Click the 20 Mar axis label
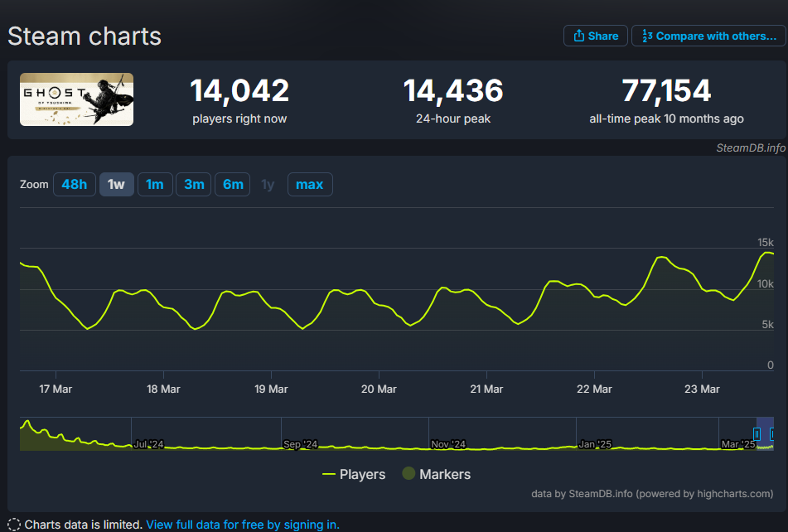Screen dimensions: 788x532 click(x=379, y=389)
